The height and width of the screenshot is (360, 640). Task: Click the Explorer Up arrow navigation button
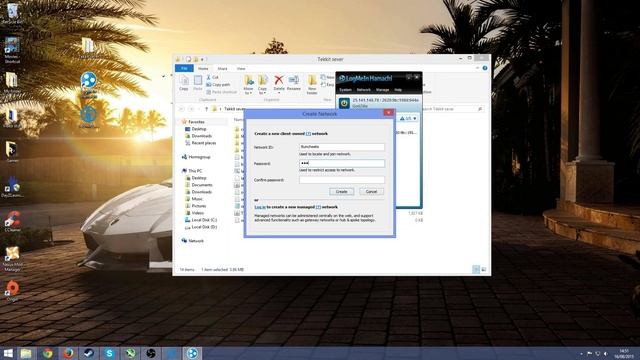point(206,109)
